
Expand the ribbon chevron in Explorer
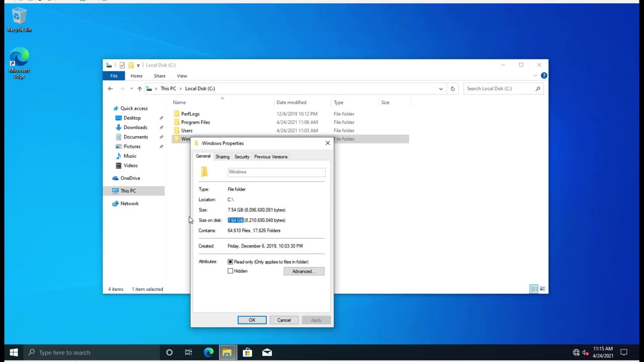point(535,76)
